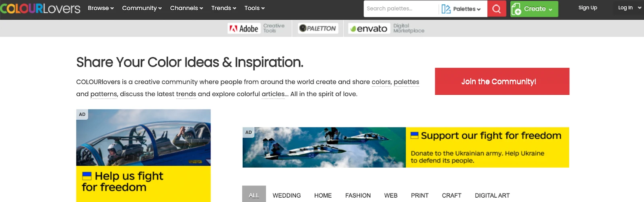Select the FASHION category tab
Image resolution: width=644 pixels, height=202 pixels.
point(358,195)
